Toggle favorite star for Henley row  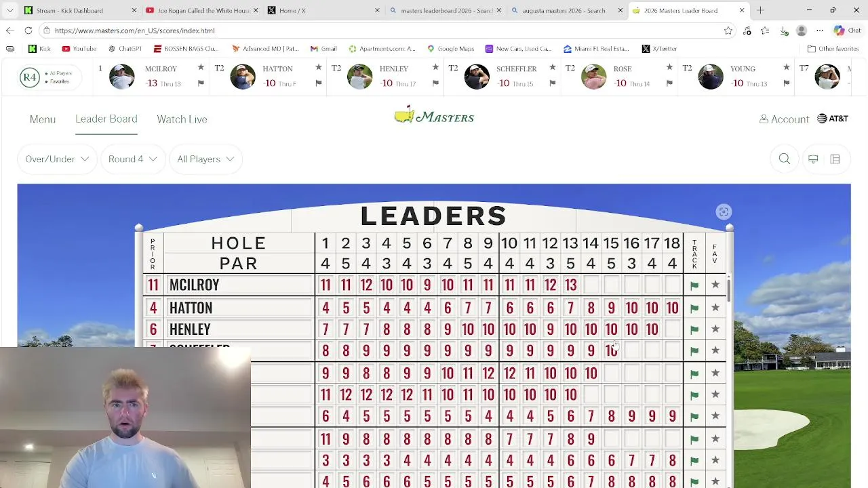point(715,329)
